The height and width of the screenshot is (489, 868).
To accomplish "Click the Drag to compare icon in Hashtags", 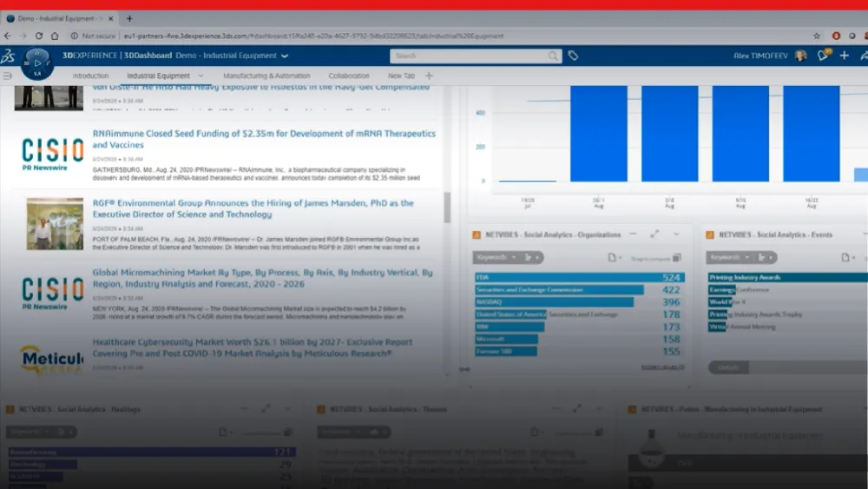I will [288, 432].
